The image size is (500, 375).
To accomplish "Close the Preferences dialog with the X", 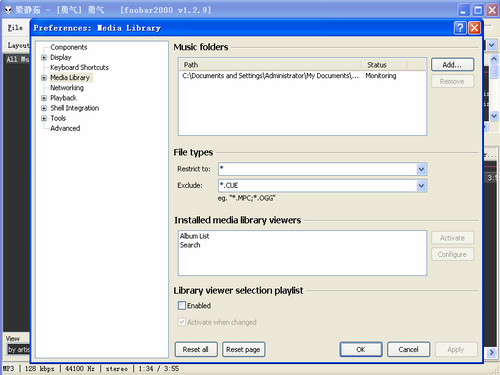I will tap(474, 28).
